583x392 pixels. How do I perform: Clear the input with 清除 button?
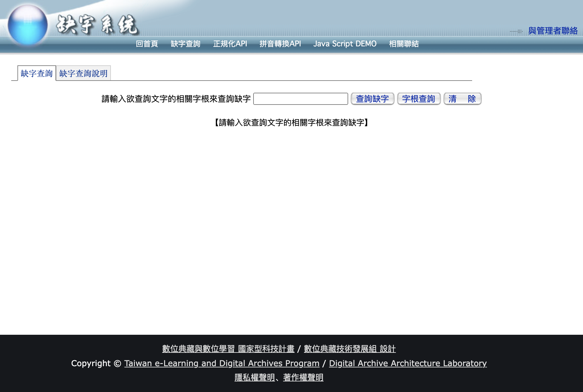coord(462,99)
